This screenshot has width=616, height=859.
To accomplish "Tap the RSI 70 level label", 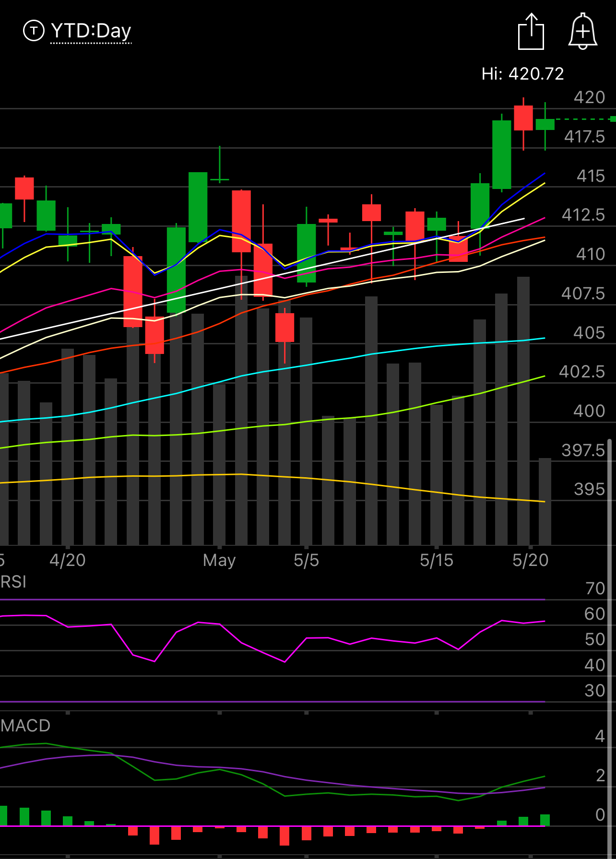I will [x=595, y=588].
